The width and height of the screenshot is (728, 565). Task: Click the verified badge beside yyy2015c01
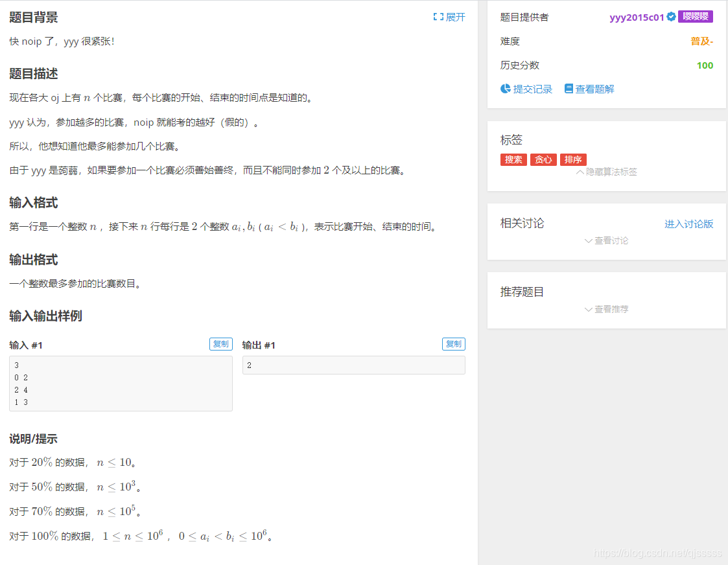[670, 17]
